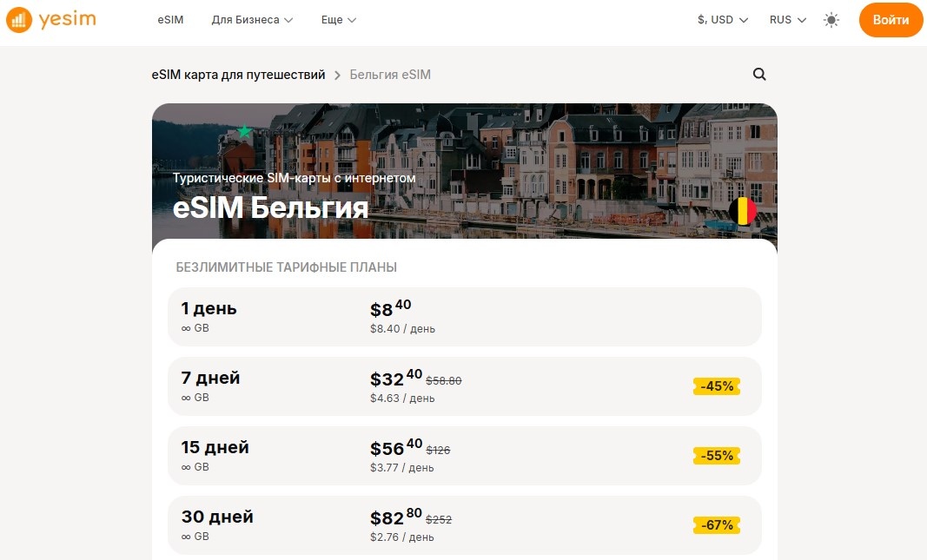This screenshot has height=560, width=927.
Task: Click the -67% discount badge
Action: 717,525
